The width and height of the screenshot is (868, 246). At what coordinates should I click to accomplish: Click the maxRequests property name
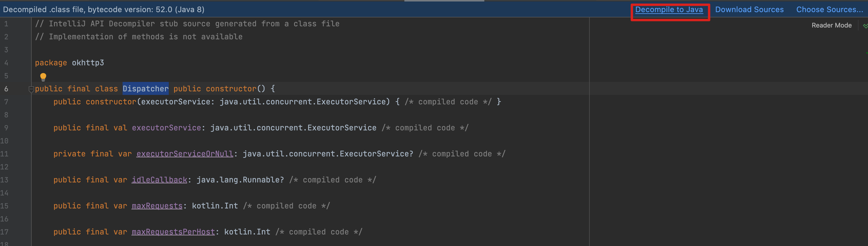point(157,205)
